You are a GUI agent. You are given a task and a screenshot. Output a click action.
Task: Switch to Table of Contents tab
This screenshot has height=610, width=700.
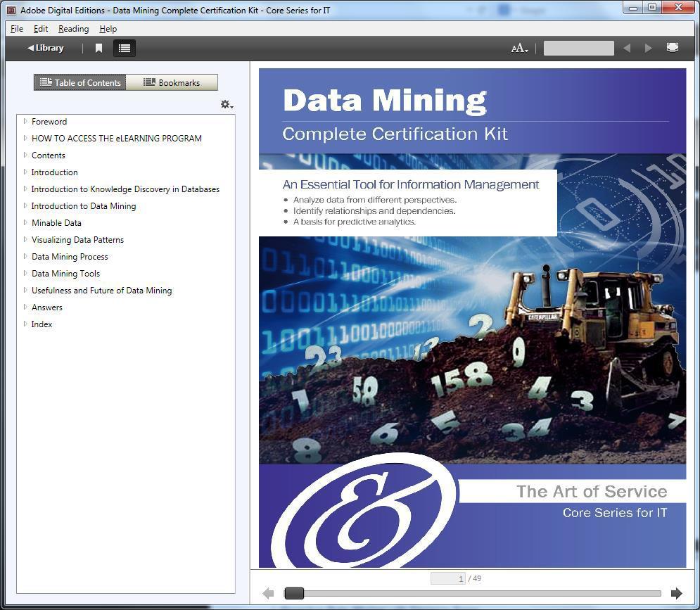(80, 82)
